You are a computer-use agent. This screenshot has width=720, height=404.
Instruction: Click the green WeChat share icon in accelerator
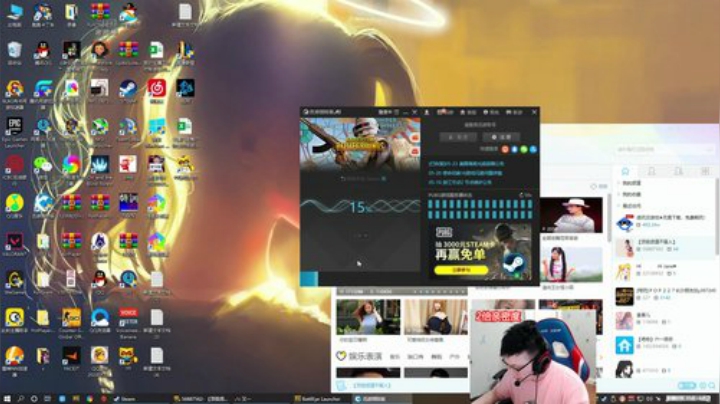point(524,149)
